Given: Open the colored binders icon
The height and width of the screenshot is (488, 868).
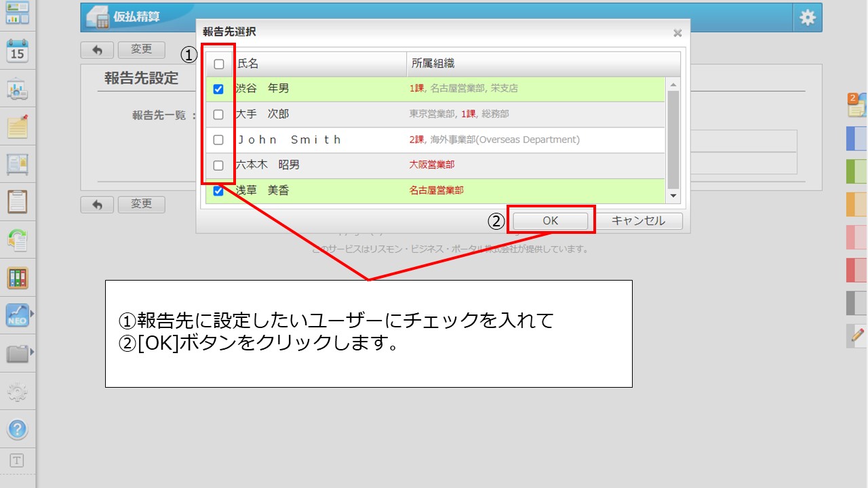Looking at the screenshot, I should click(17, 278).
